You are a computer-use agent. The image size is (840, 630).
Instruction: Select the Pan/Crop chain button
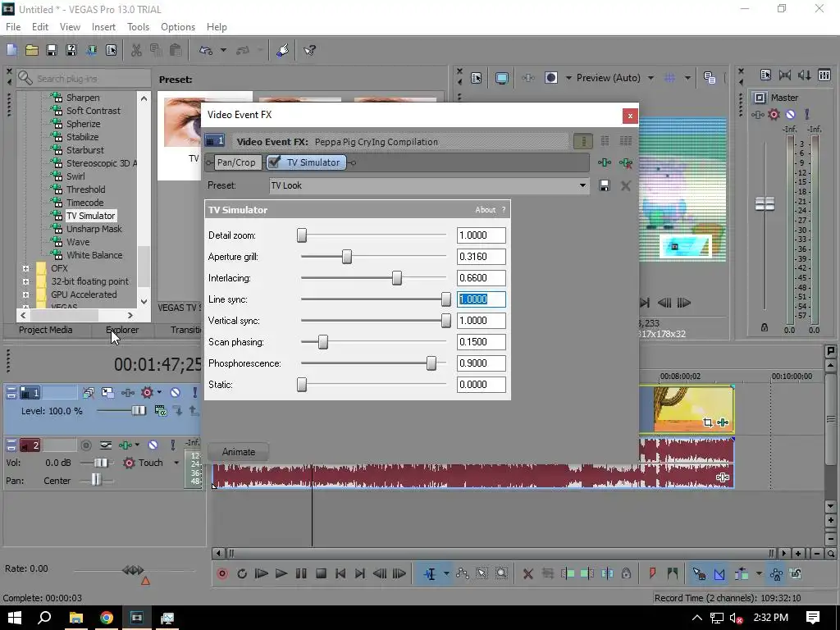coord(236,162)
